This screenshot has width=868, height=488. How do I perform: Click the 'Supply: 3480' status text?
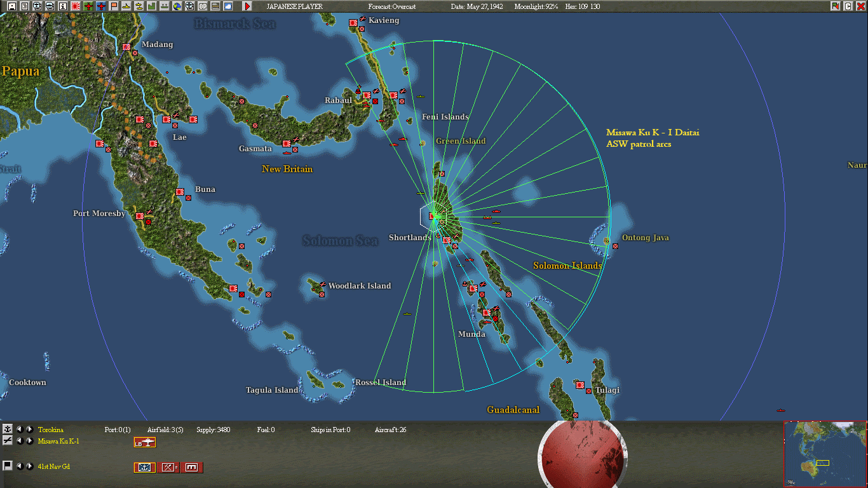[x=214, y=430]
